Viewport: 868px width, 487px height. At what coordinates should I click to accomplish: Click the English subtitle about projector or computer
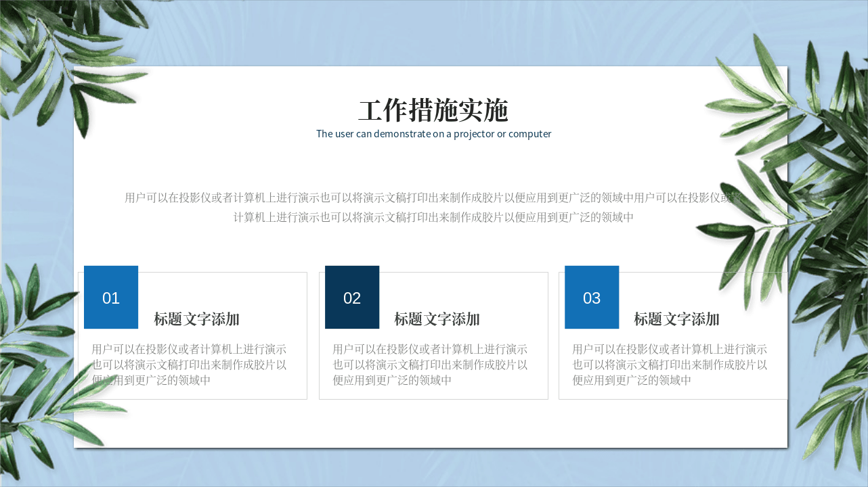point(433,134)
